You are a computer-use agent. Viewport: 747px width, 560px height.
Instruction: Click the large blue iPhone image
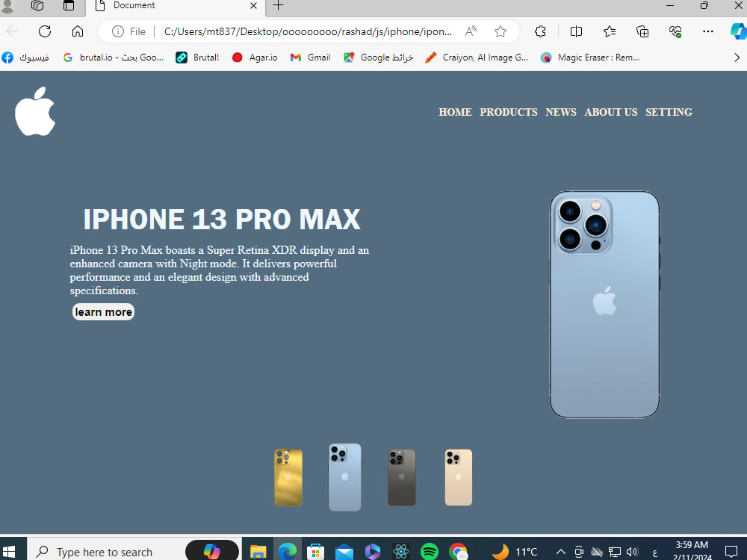click(x=604, y=305)
